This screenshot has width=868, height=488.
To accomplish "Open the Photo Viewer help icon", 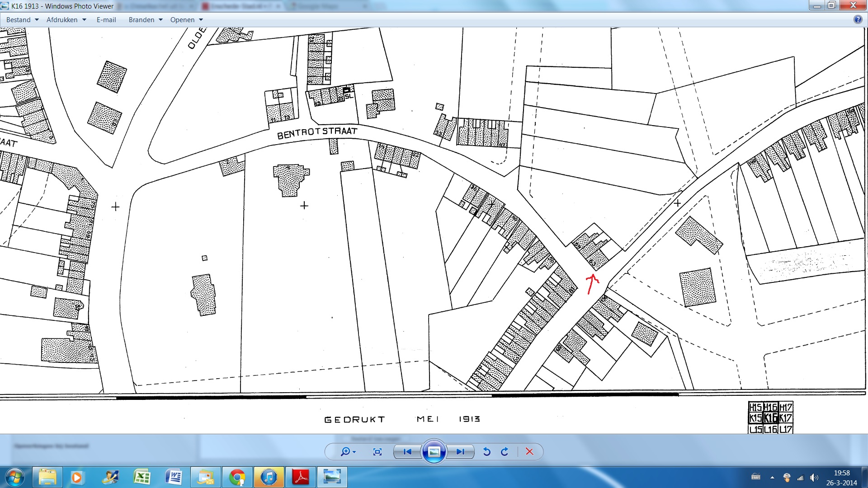I will pyautogui.click(x=858, y=19).
